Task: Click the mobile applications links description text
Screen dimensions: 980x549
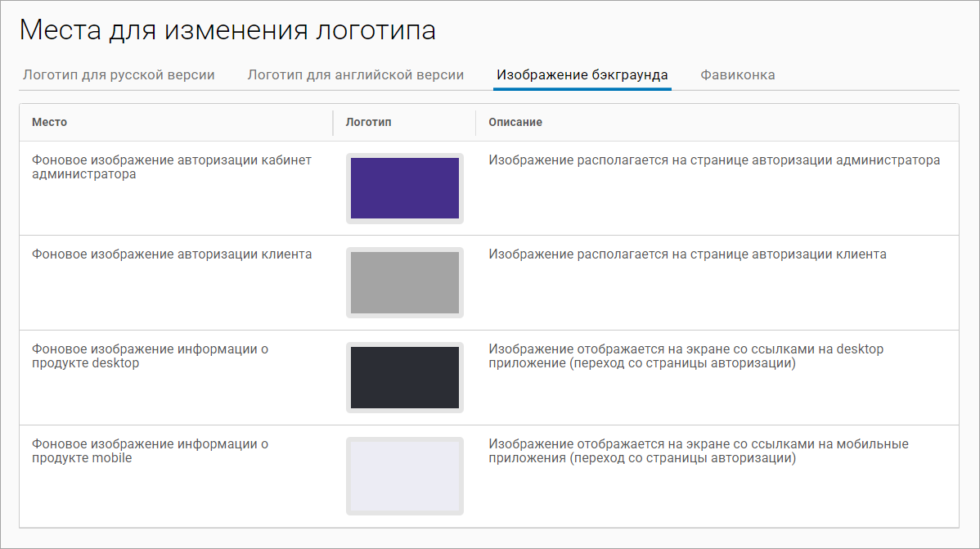Action: (x=698, y=451)
